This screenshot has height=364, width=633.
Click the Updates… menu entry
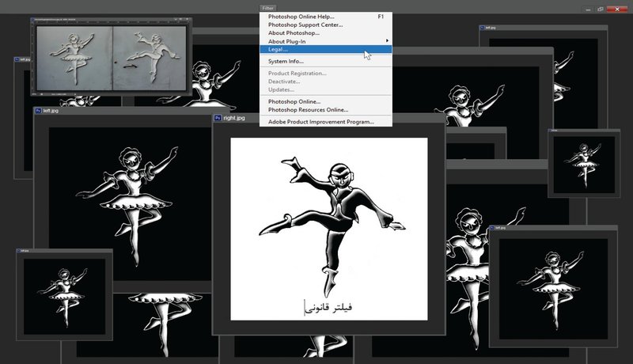click(325, 89)
